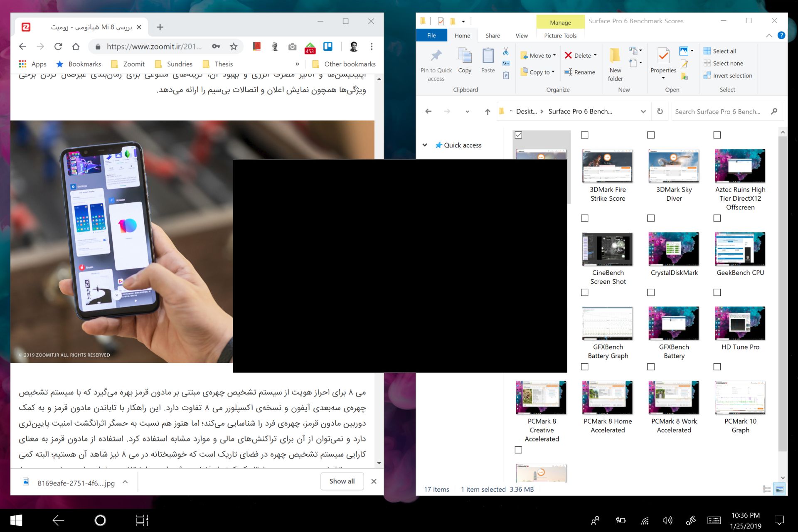Open a new Chrome tab
Image resolution: width=798 pixels, height=532 pixels.
[x=160, y=27]
